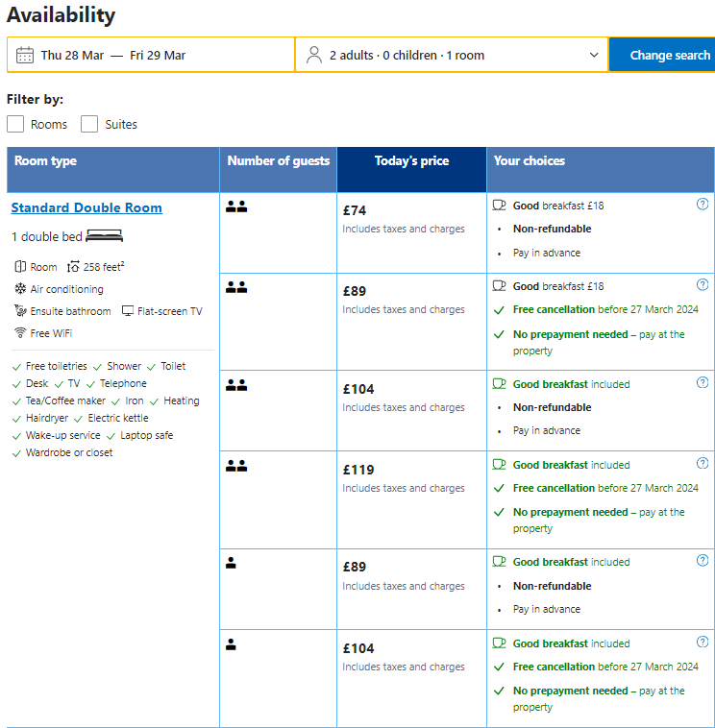715x728 pixels.
Task: Open date picker Thu 28 Mar – Fri 29 Mar
Action: 151,55
